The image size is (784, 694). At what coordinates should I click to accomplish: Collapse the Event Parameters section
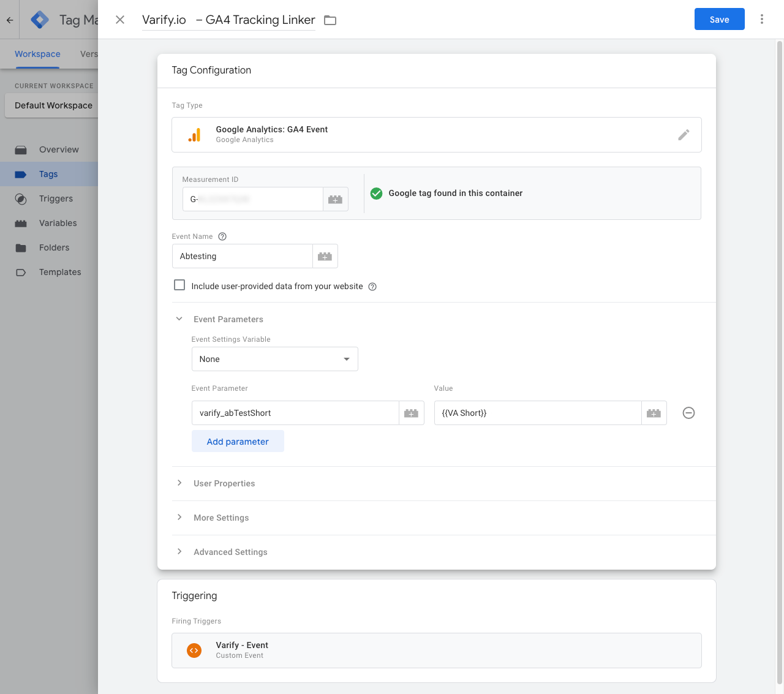(x=179, y=319)
